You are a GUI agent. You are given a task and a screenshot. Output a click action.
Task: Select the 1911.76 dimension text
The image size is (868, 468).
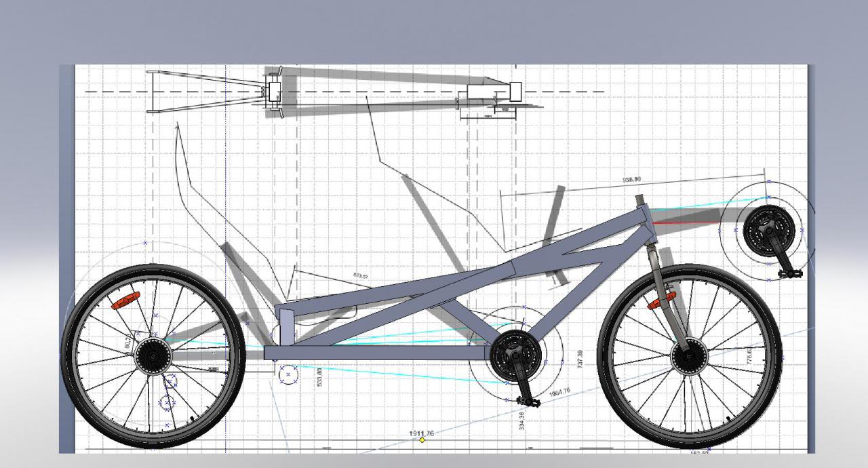(421, 433)
